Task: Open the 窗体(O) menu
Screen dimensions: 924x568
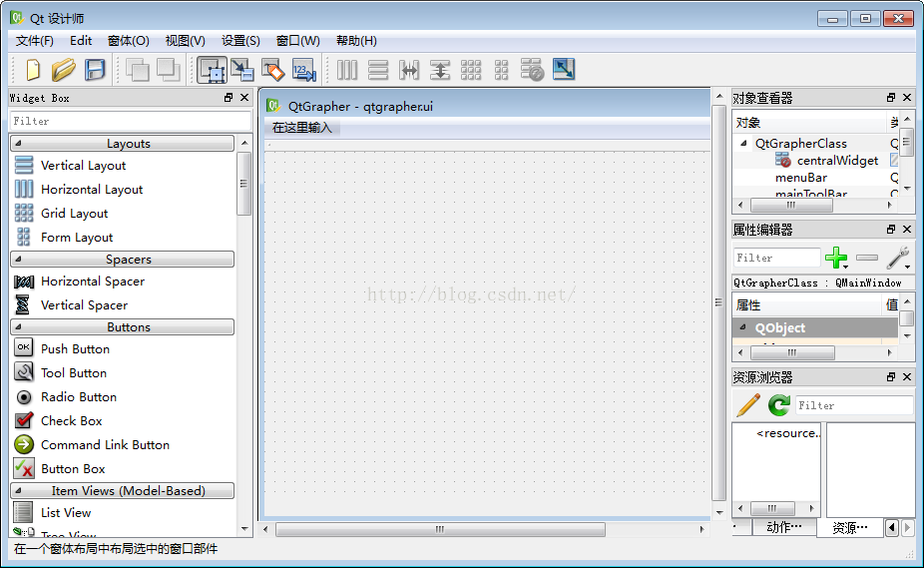Action: point(129,41)
